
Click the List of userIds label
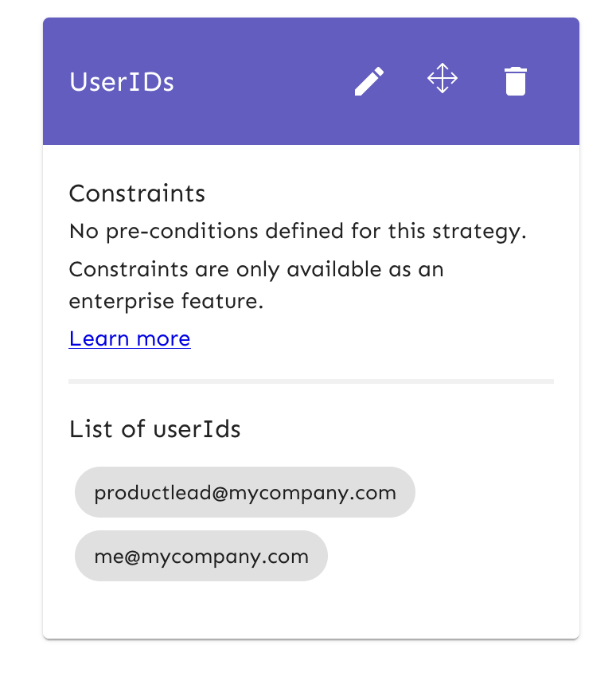click(154, 428)
